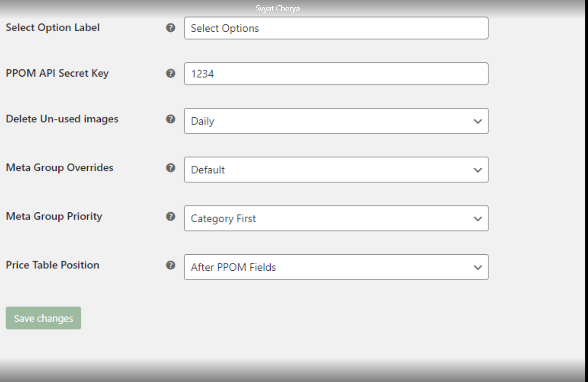Click inside the PPOM API Secret Key field
Screen dimensions: 588x382
(x=336, y=74)
